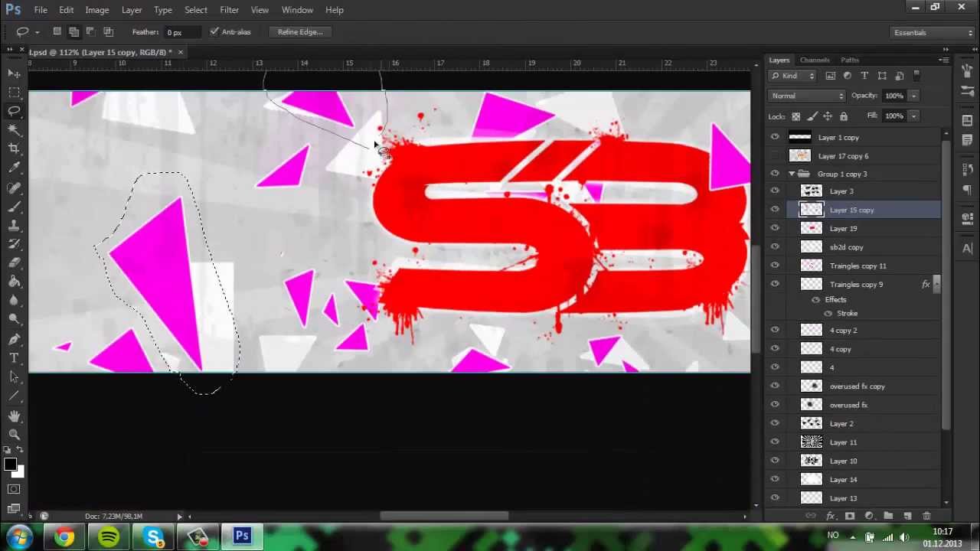The width and height of the screenshot is (980, 551).
Task: Select the Crop tool
Action: click(14, 148)
